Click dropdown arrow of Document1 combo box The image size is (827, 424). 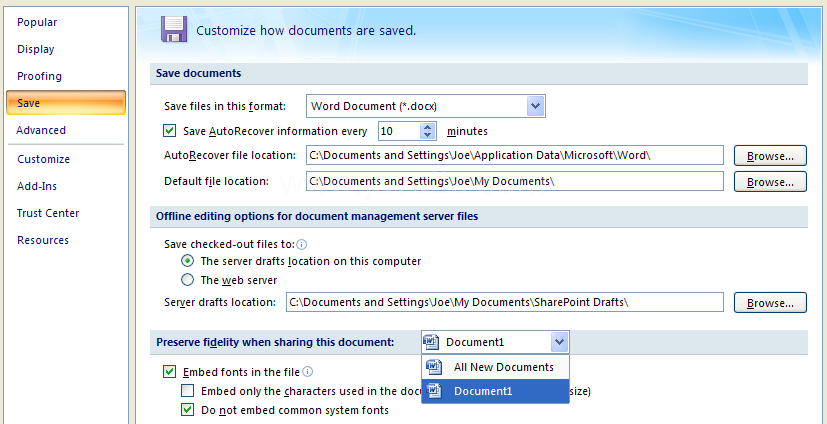pyautogui.click(x=559, y=342)
